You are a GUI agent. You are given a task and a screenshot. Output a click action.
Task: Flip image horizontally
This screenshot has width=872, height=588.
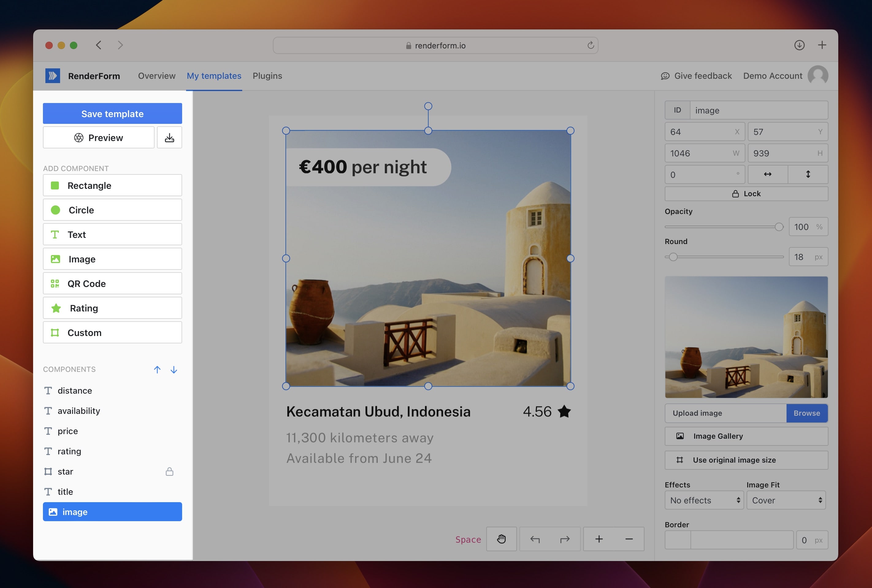point(768,174)
